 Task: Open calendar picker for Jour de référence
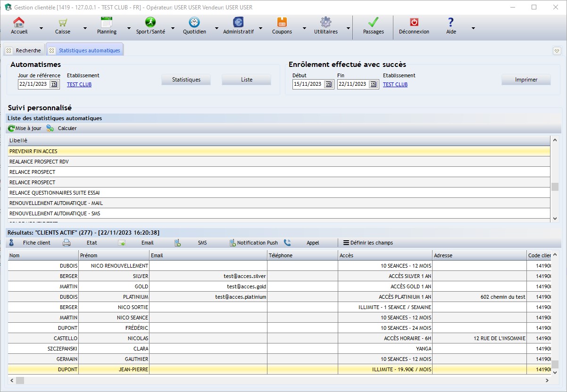54,84
